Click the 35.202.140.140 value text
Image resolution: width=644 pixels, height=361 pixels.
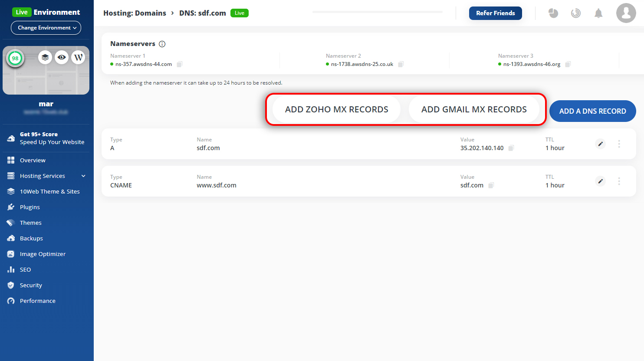coord(482,148)
